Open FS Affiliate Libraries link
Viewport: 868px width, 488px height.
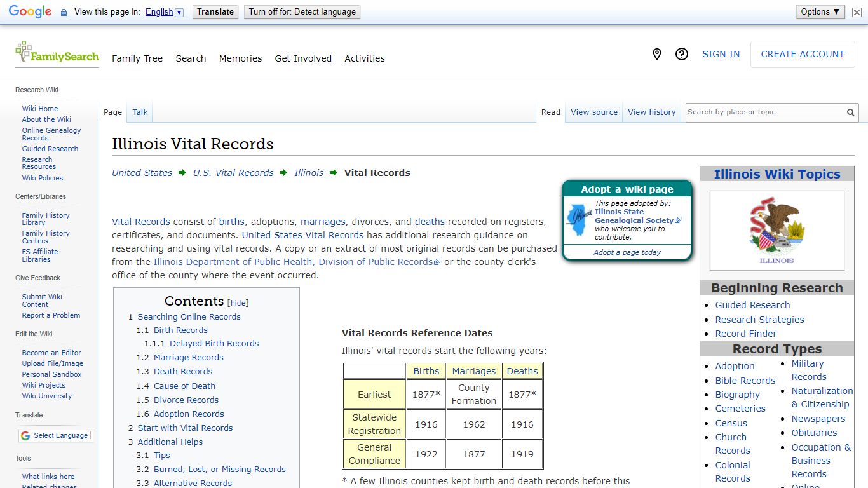(40, 255)
